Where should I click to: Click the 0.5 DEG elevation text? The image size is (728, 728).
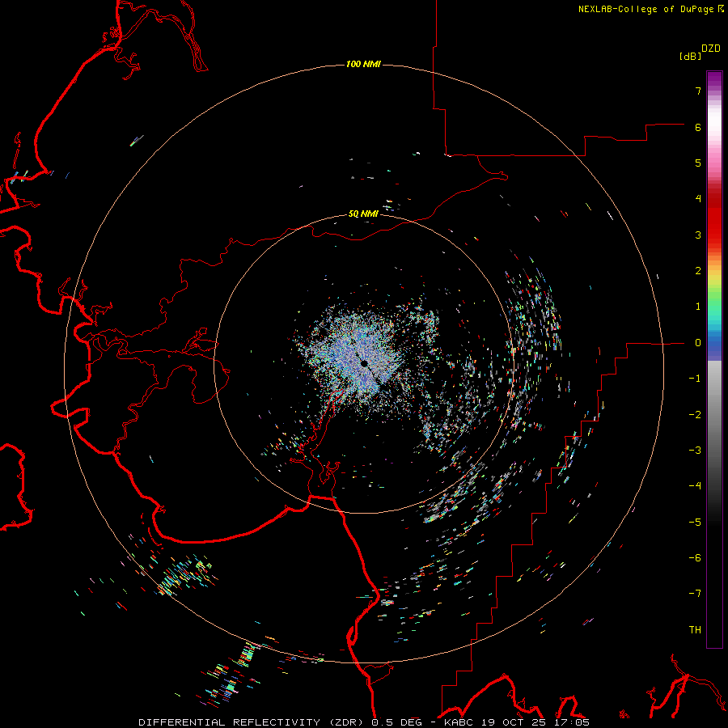[397, 722]
